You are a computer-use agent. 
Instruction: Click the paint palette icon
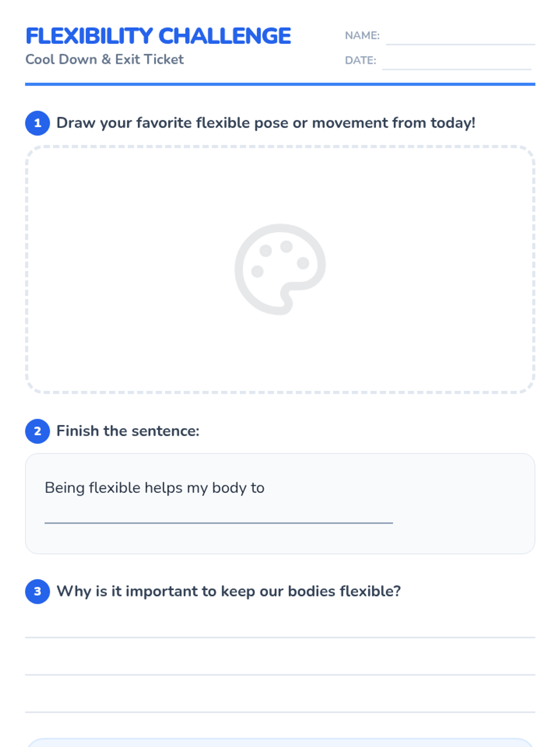280,269
